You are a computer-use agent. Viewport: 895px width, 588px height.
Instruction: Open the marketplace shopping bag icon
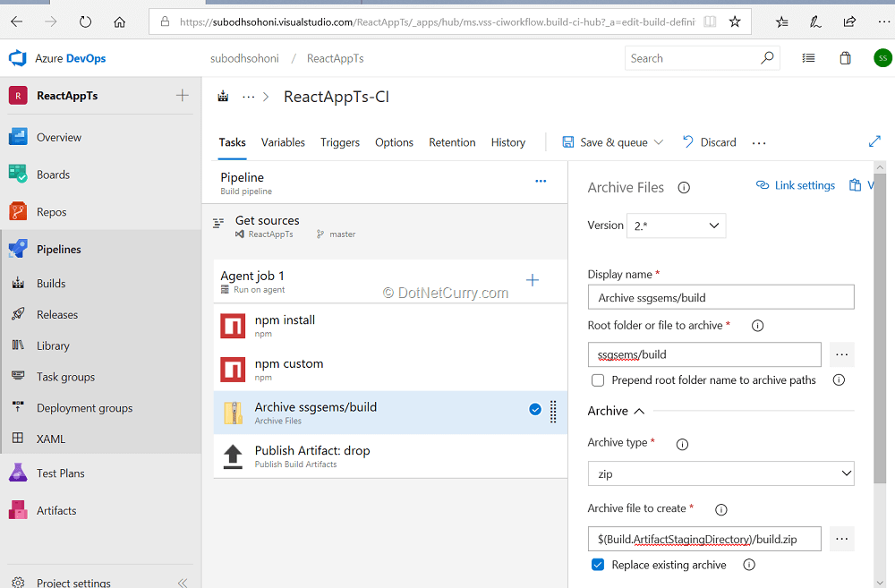pos(846,57)
